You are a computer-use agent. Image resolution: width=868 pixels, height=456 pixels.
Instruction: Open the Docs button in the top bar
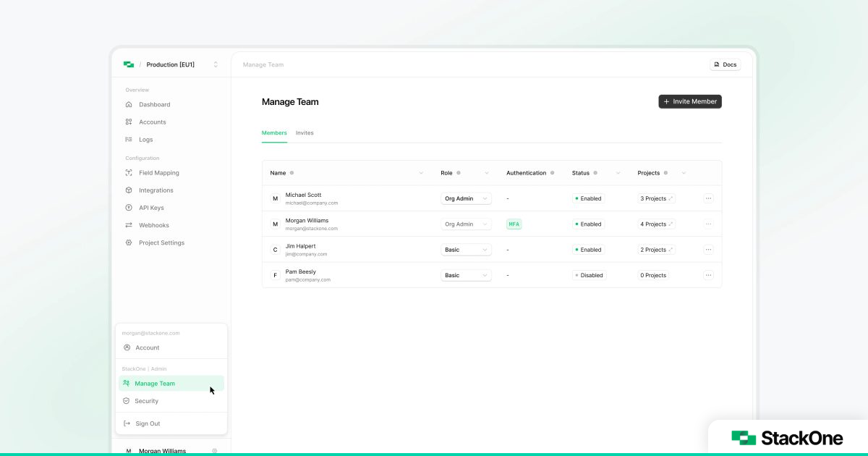point(725,64)
